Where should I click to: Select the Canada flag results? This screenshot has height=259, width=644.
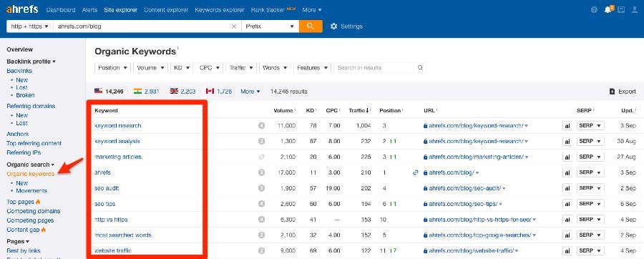[218, 92]
